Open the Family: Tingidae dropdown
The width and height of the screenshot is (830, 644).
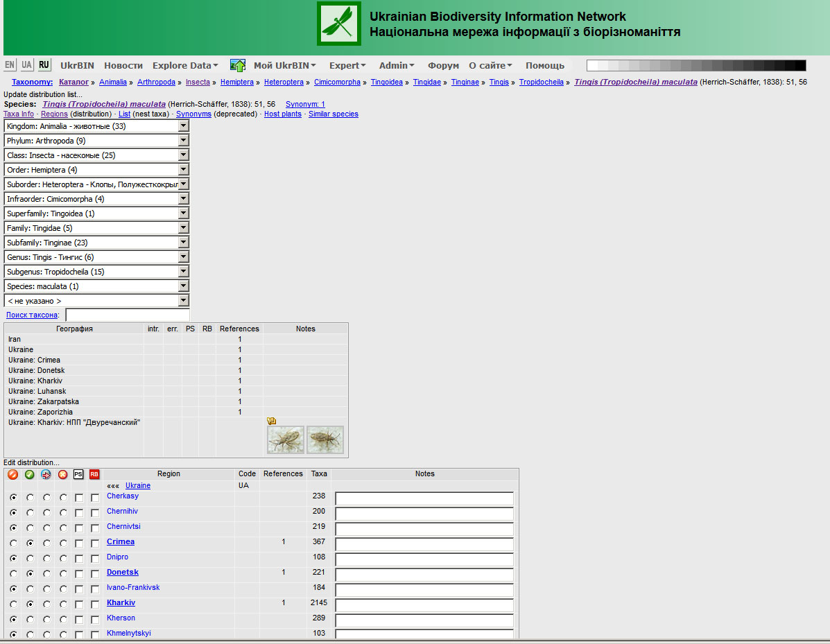(x=183, y=228)
